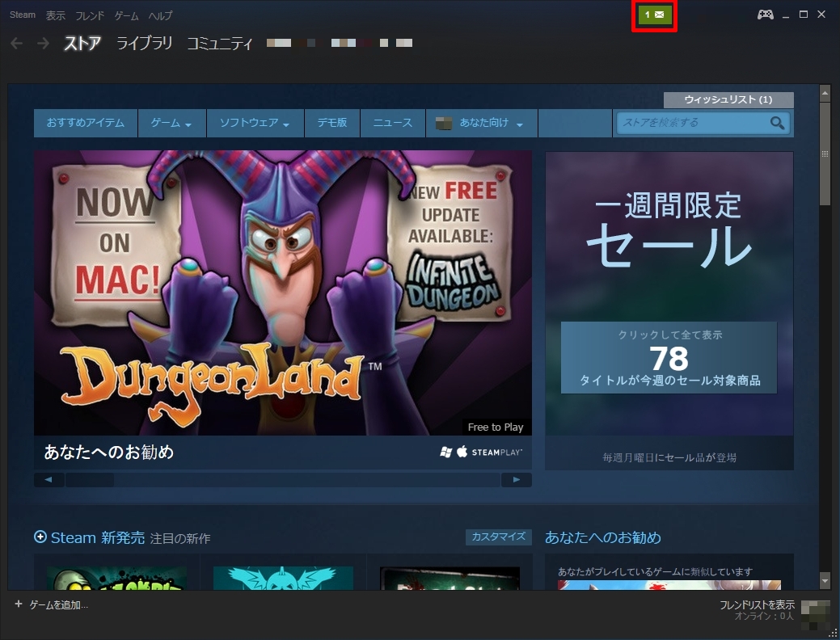The height and width of the screenshot is (640, 840).
Task: Click the あなたへのお勧め sidebar heading
Action: tap(603, 537)
